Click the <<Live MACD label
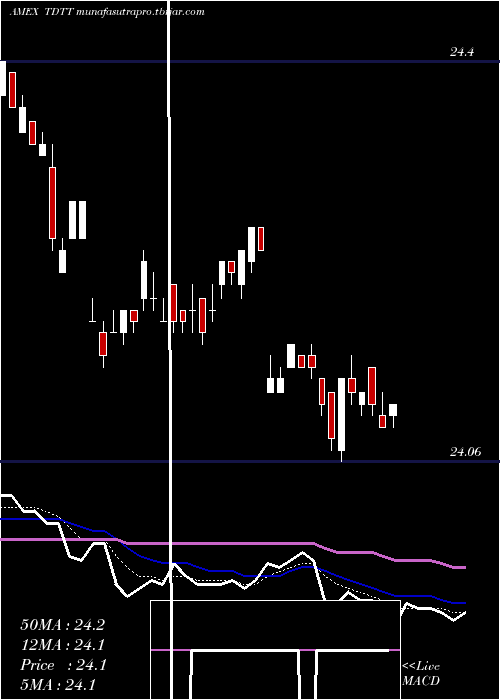Screen dimensions: 500x700 tap(421, 674)
